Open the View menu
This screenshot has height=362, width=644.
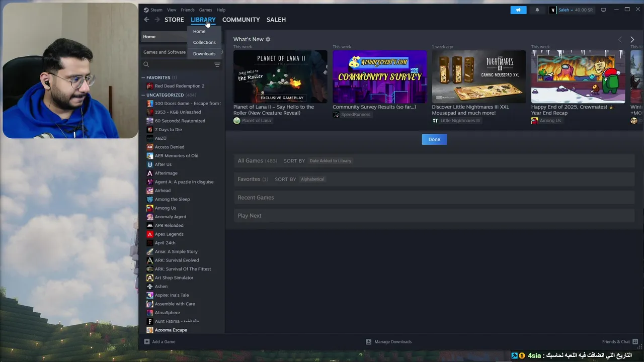(x=172, y=10)
